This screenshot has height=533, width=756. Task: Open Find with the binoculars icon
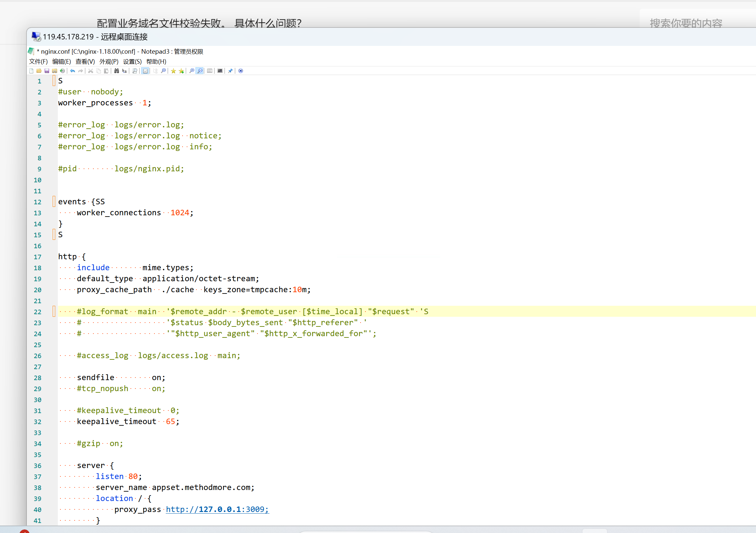(x=117, y=71)
